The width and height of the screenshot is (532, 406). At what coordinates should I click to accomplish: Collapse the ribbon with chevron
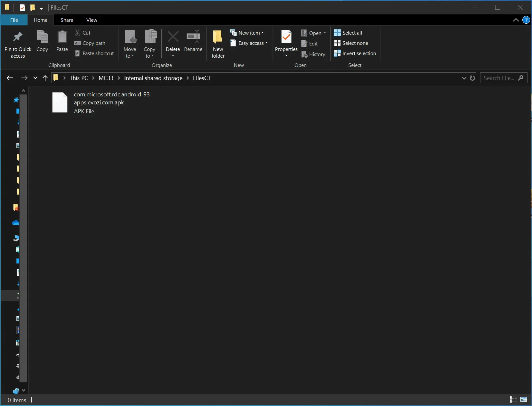click(516, 20)
